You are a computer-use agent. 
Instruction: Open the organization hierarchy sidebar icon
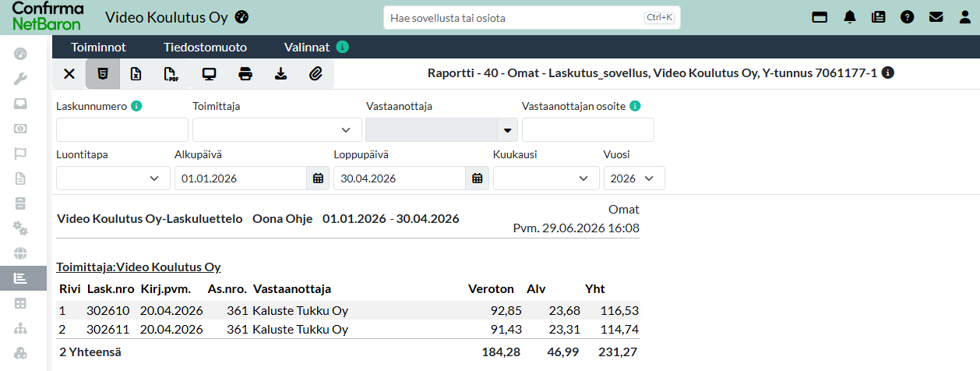click(21, 327)
